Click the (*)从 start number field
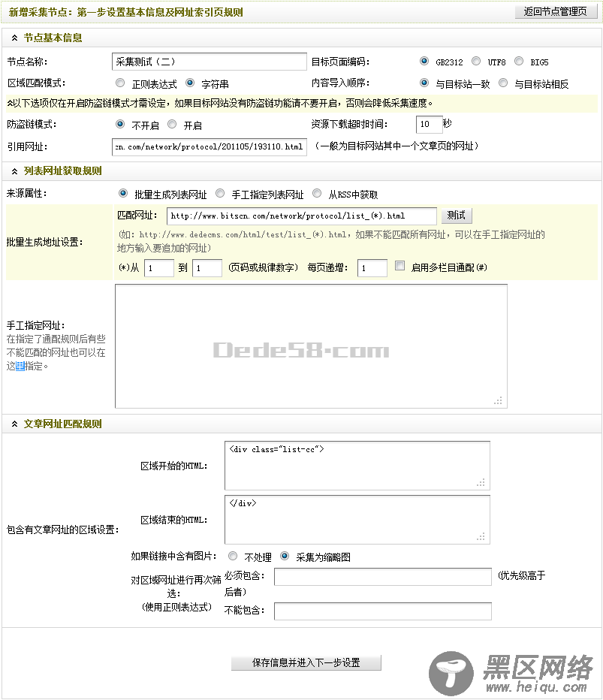Viewport: 603px width, 700px height. coord(159,268)
